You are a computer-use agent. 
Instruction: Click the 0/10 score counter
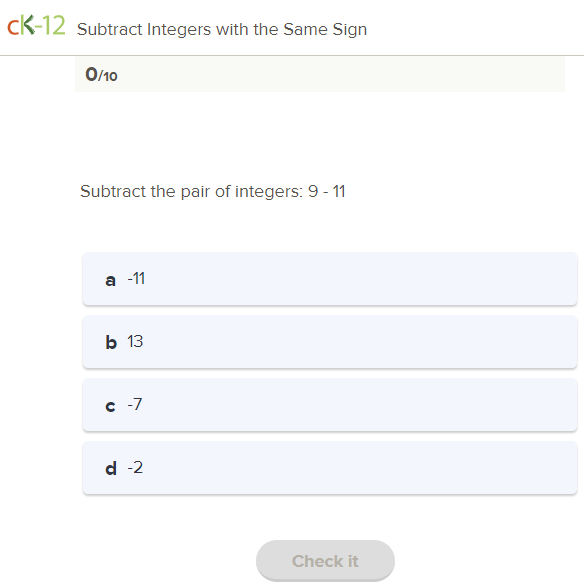[101, 75]
